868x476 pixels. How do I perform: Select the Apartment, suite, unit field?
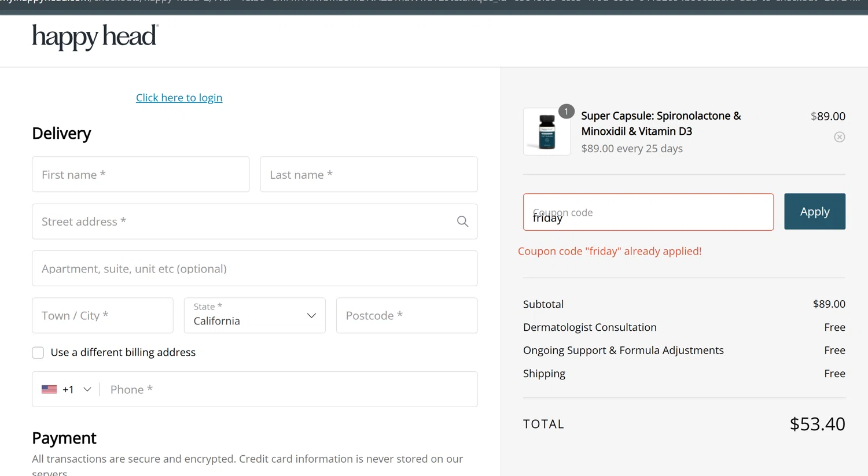point(255,268)
